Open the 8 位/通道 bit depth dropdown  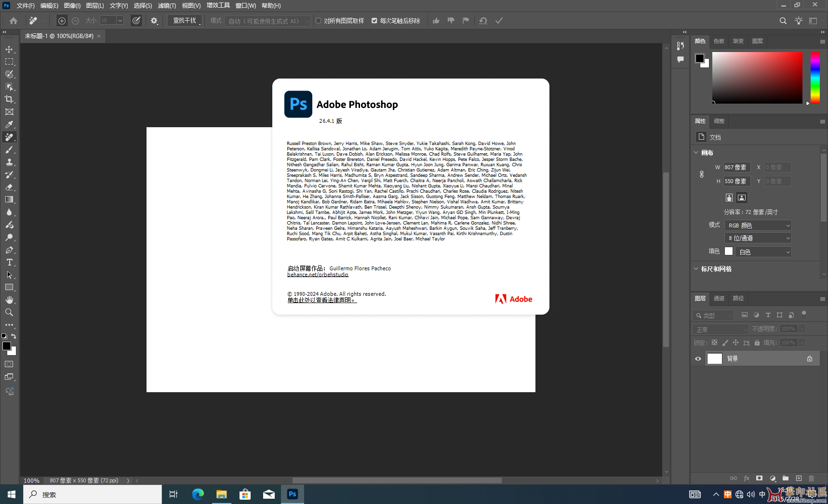point(758,238)
